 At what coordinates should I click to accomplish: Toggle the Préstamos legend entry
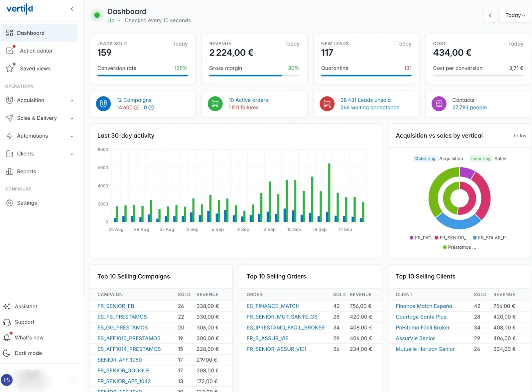pyautogui.click(x=460, y=247)
